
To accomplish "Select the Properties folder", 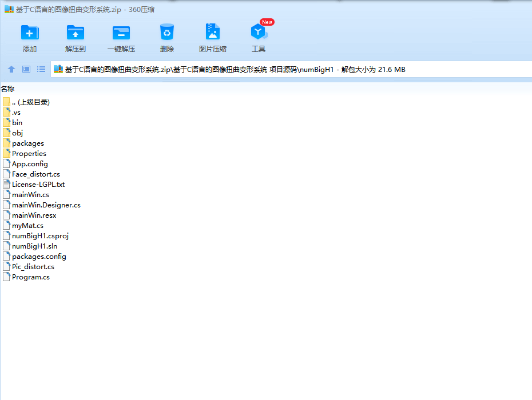I will [x=25, y=154].
